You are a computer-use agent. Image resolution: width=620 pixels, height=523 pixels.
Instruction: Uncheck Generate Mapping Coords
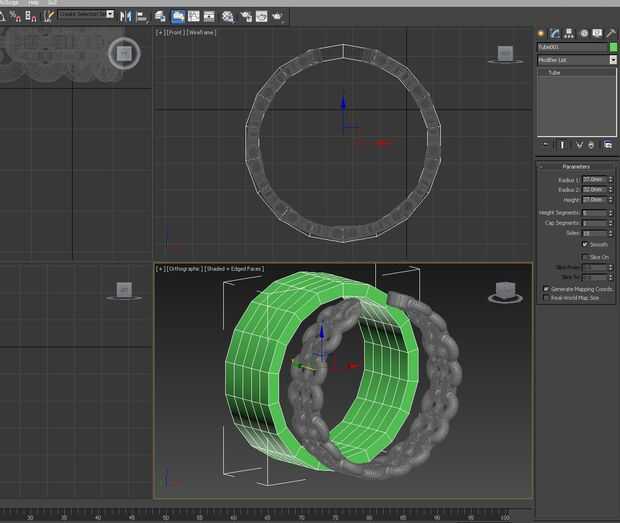545,289
